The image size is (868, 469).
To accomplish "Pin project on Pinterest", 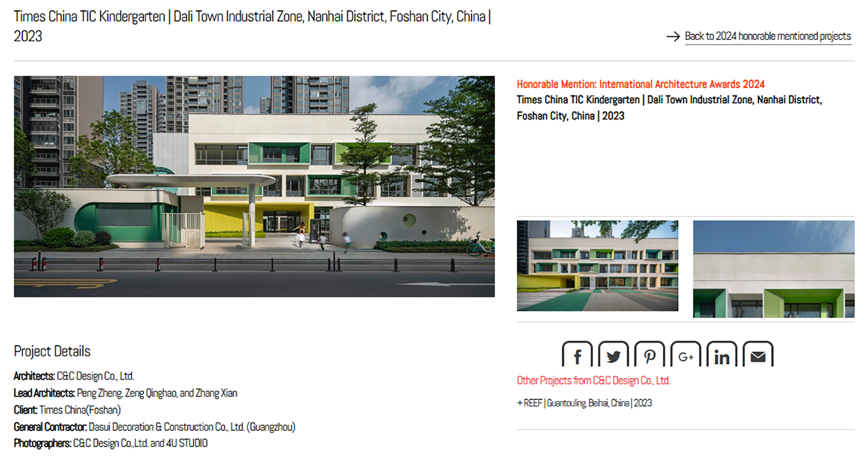I will (649, 354).
